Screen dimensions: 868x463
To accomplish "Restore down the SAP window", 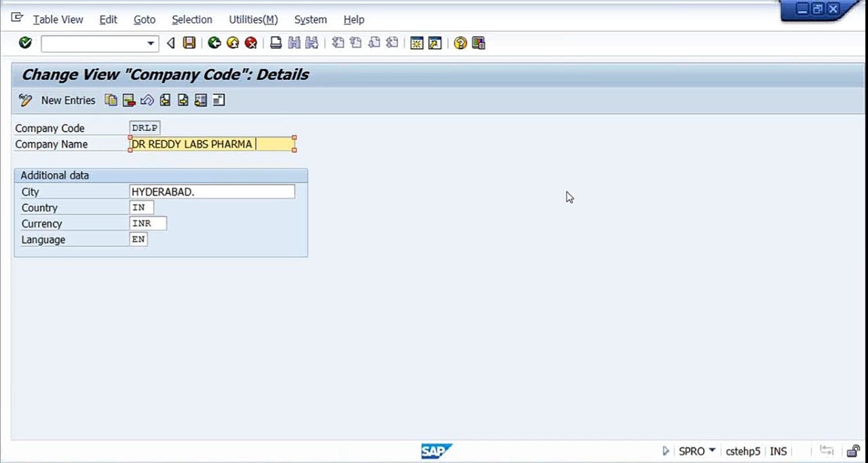I will [818, 9].
